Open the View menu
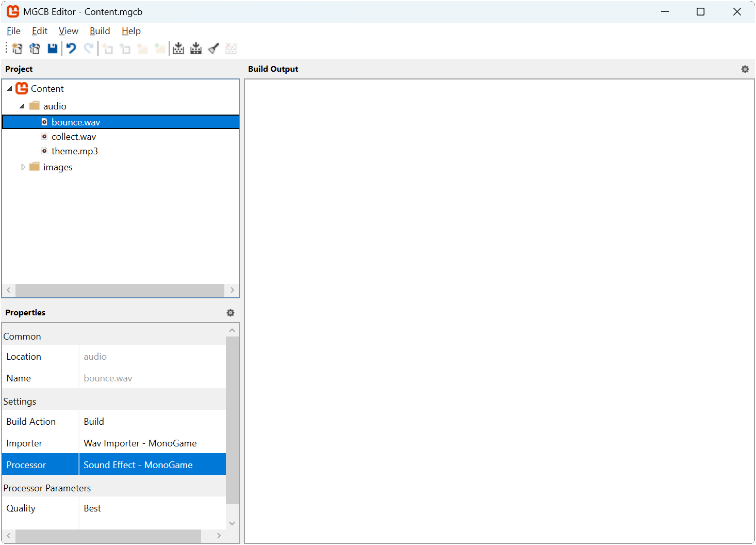756x545 pixels. [x=68, y=31]
